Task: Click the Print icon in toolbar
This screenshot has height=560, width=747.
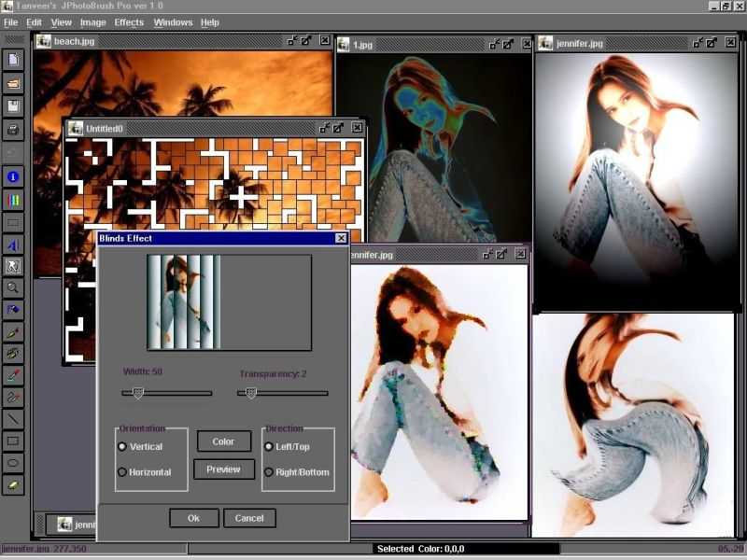Action: (13, 130)
